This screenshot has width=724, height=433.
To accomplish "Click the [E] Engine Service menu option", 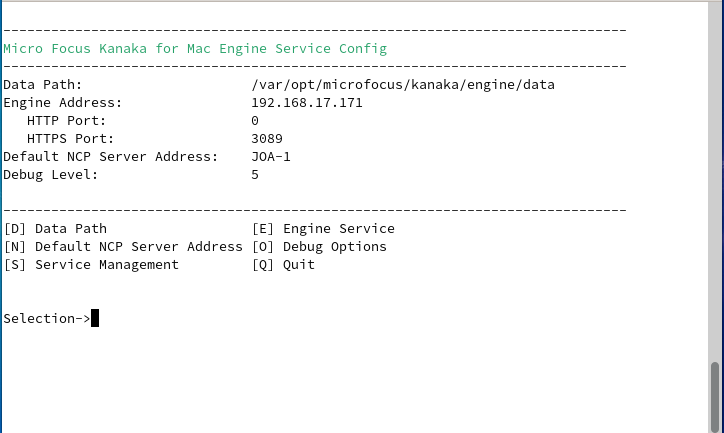I will pos(323,229).
